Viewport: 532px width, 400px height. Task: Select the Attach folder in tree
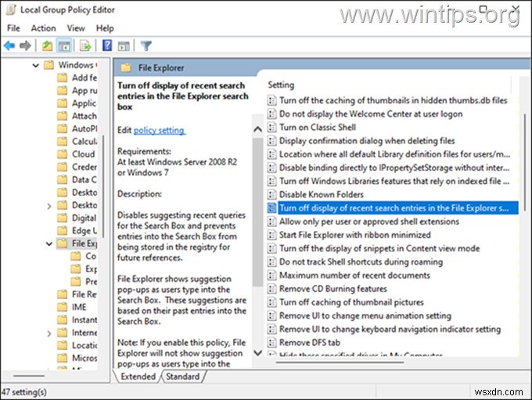point(84,116)
